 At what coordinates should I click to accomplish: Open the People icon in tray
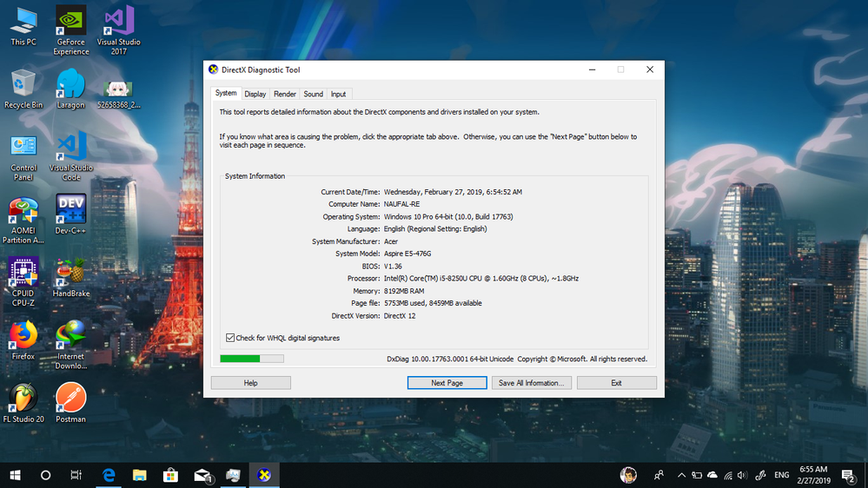point(659,475)
